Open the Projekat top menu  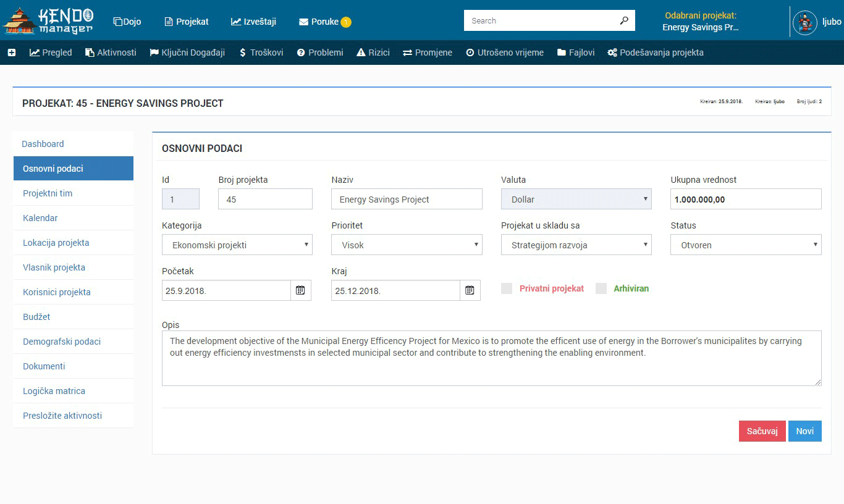[x=187, y=22]
